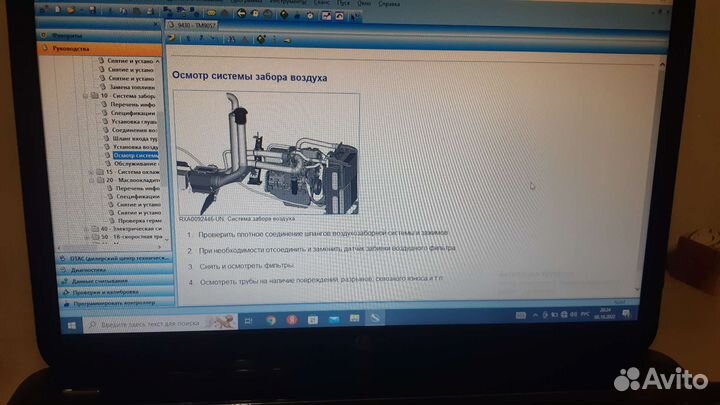Screen dimensions: 720x405
Task: Click the red chart graph toolbar icon
Action: pyautogui.click(x=326, y=16)
